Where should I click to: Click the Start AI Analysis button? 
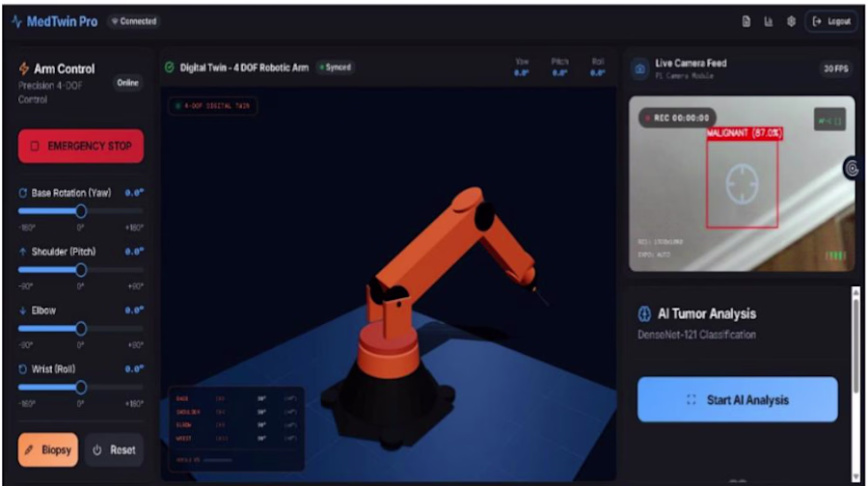pyautogui.click(x=738, y=399)
